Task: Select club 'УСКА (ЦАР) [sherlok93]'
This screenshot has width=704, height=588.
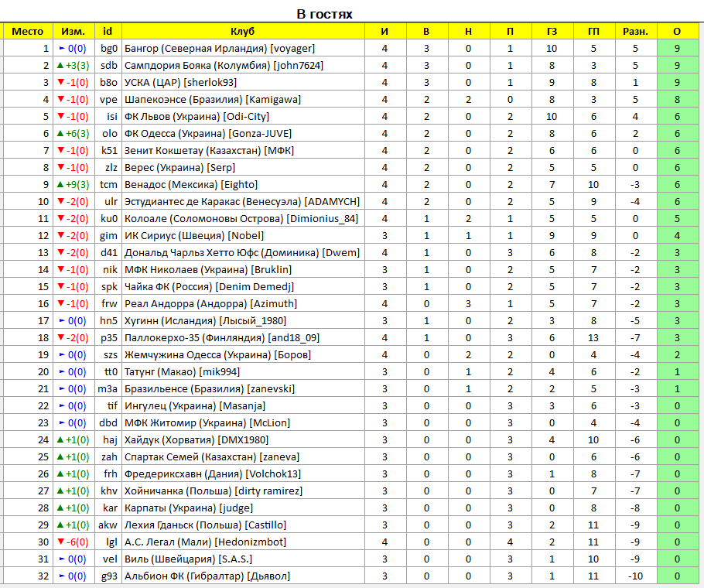Action: click(180, 83)
